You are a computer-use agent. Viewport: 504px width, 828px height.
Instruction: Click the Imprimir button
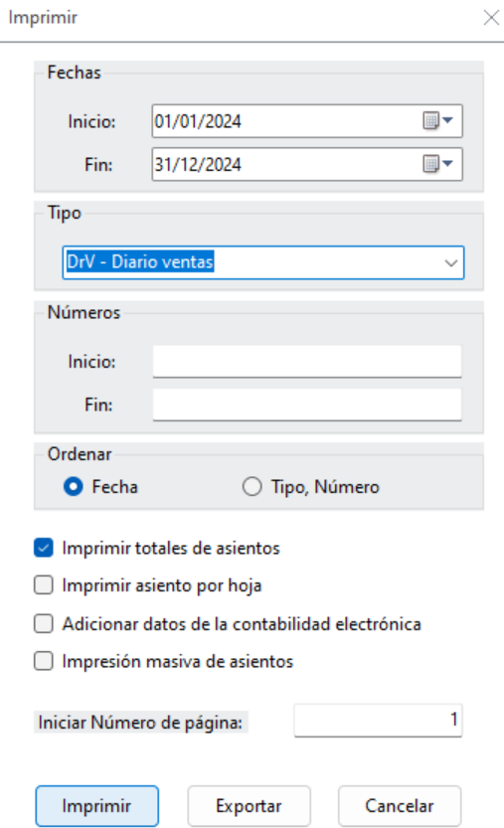[x=97, y=806]
